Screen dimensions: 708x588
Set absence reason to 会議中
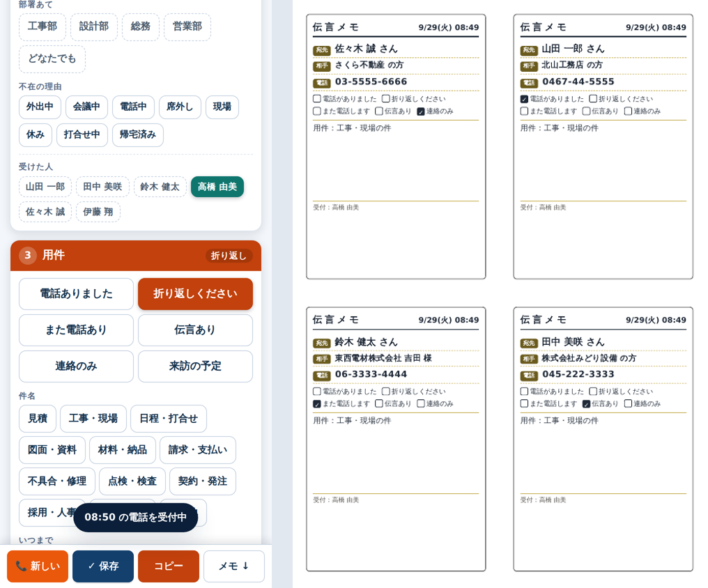(86, 107)
